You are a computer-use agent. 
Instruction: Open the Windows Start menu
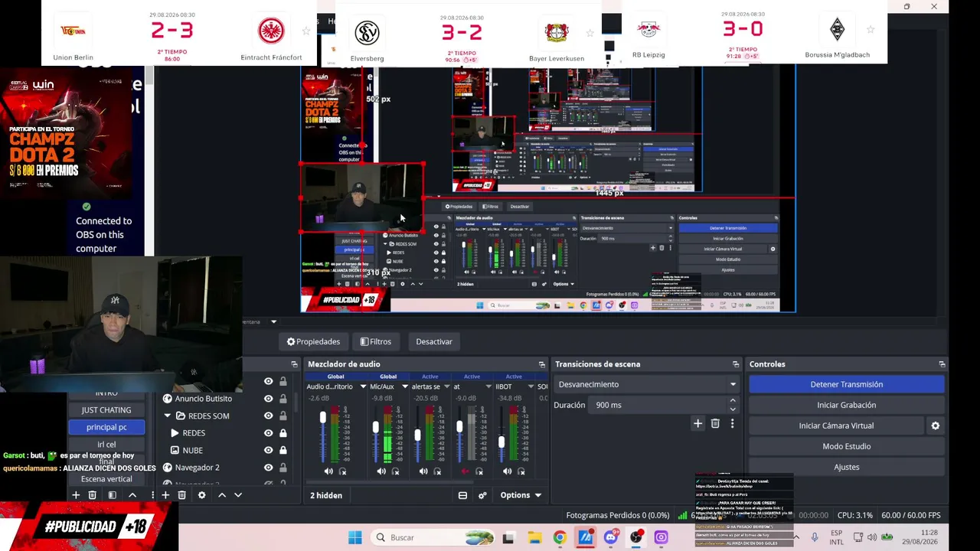click(x=355, y=537)
